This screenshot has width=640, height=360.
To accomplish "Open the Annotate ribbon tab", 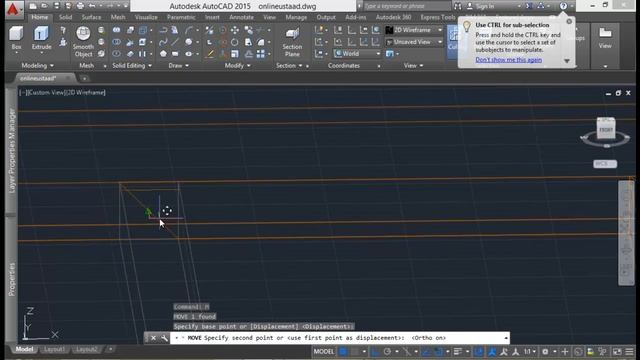I will (241, 17).
